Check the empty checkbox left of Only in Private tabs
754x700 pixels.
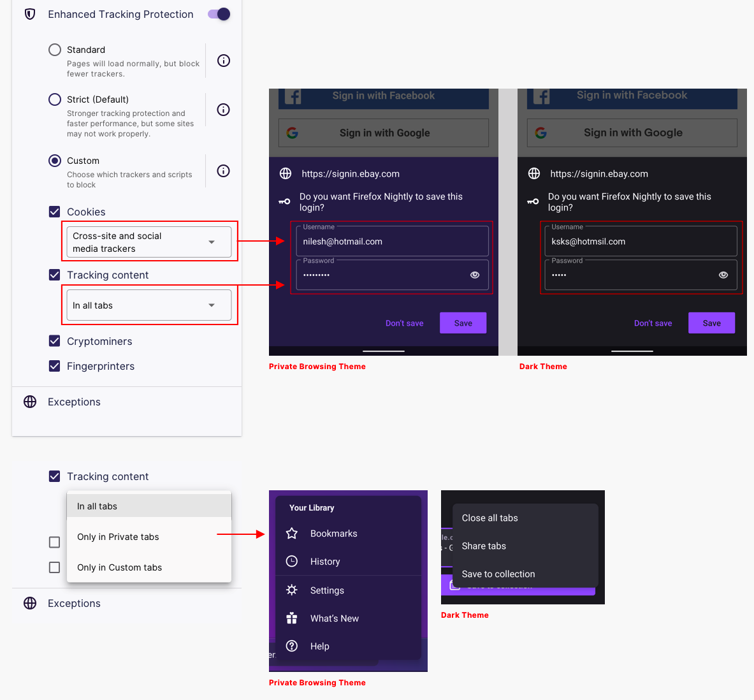tap(54, 542)
